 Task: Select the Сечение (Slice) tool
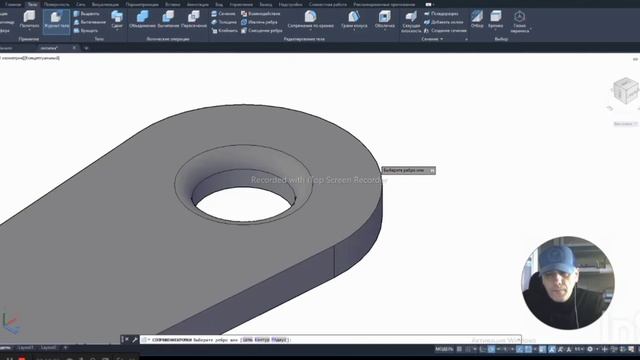point(224,13)
